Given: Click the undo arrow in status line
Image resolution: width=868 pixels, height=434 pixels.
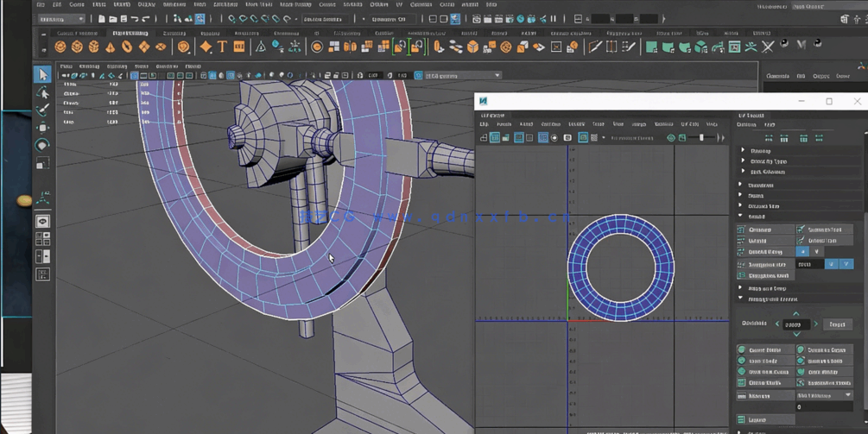Looking at the screenshot, I should (x=135, y=19).
